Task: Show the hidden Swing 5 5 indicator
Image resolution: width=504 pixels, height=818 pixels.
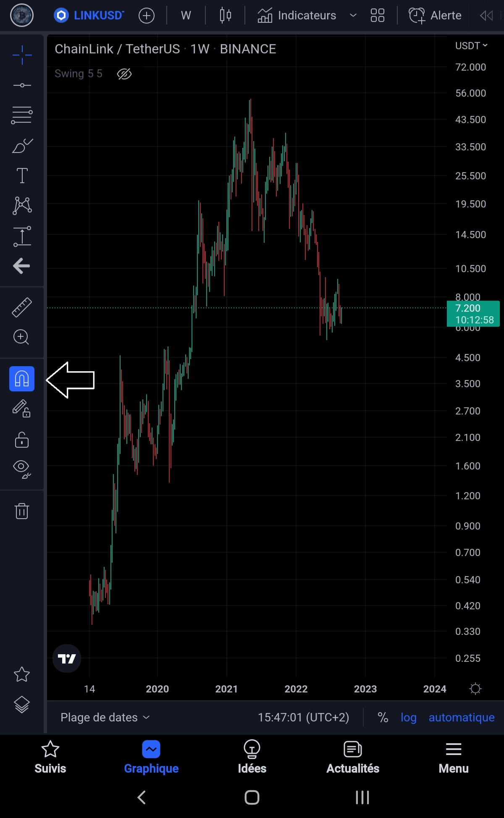Action: click(124, 74)
